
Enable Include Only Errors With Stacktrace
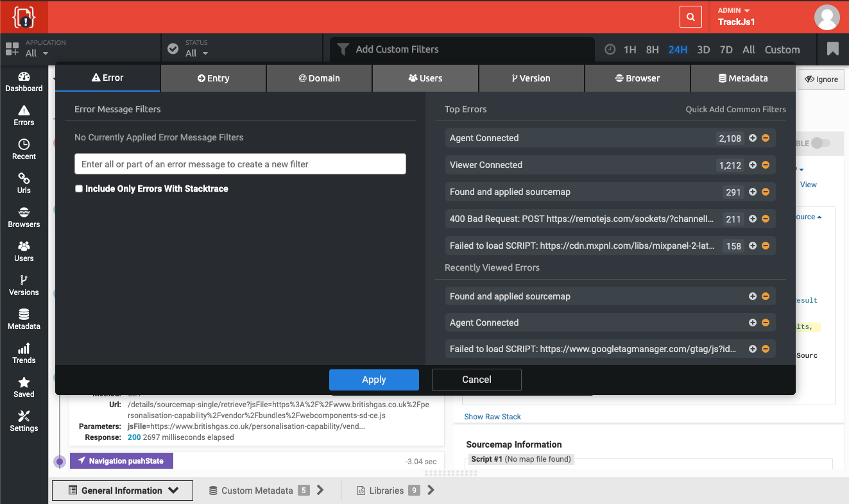tap(79, 189)
